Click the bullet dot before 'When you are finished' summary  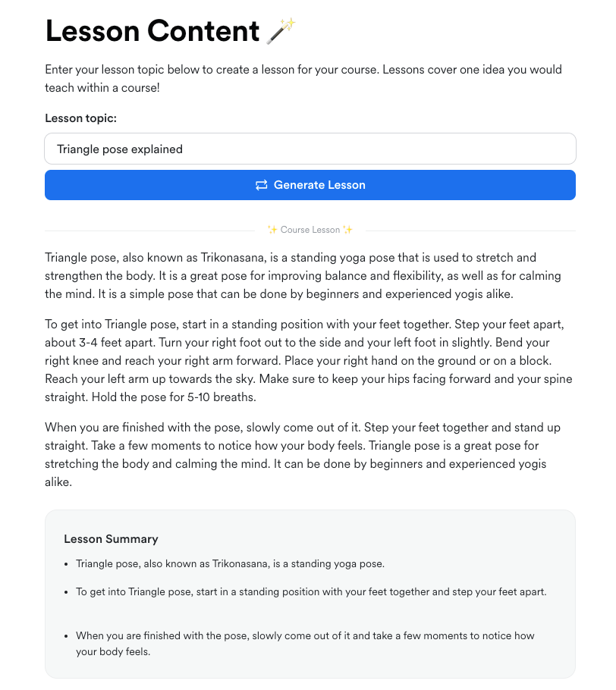pyautogui.click(x=67, y=636)
